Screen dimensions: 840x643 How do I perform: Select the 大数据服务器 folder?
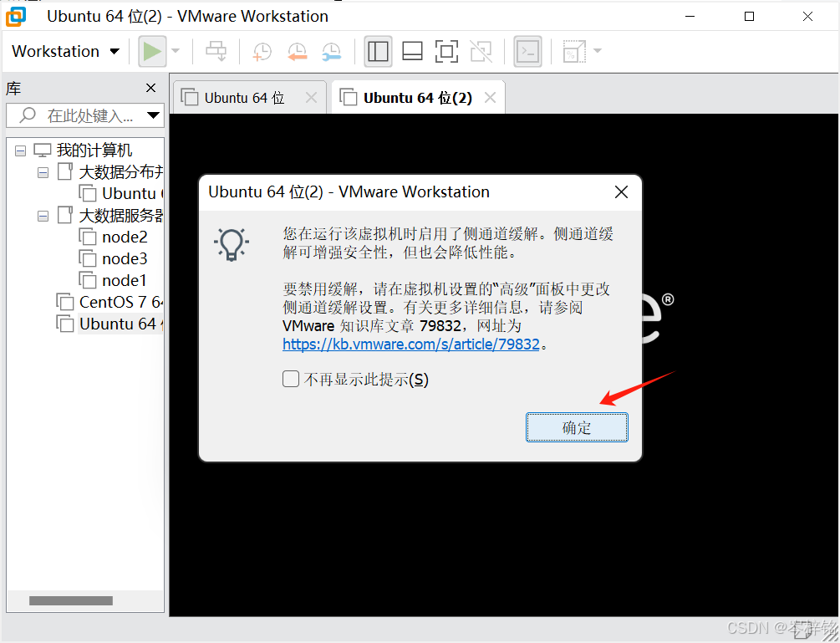point(121,216)
